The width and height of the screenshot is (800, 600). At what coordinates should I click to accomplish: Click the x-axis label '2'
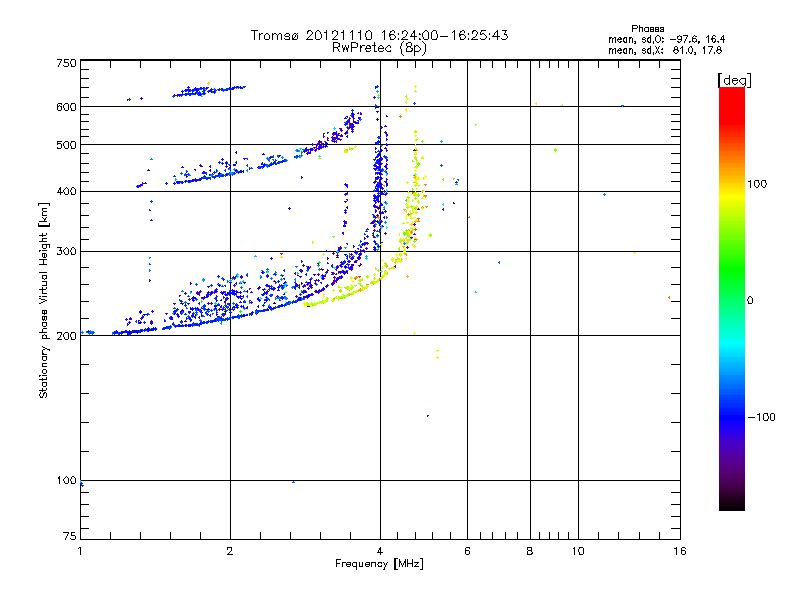pyautogui.click(x=230, y=551)
